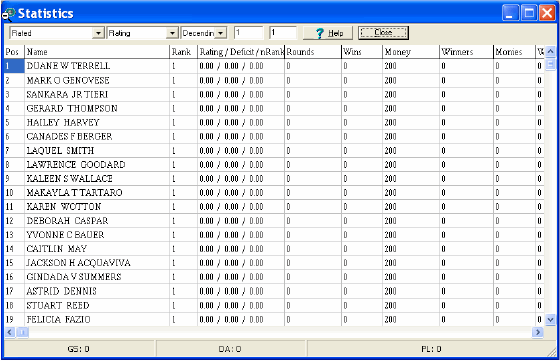Click the vertical scrollbar up arrow

(550, 51)
